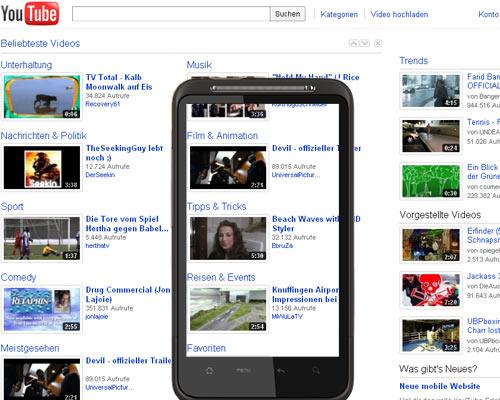Screen dimensions: 500x400
Task: Open the Sport category
Action: 12,206
